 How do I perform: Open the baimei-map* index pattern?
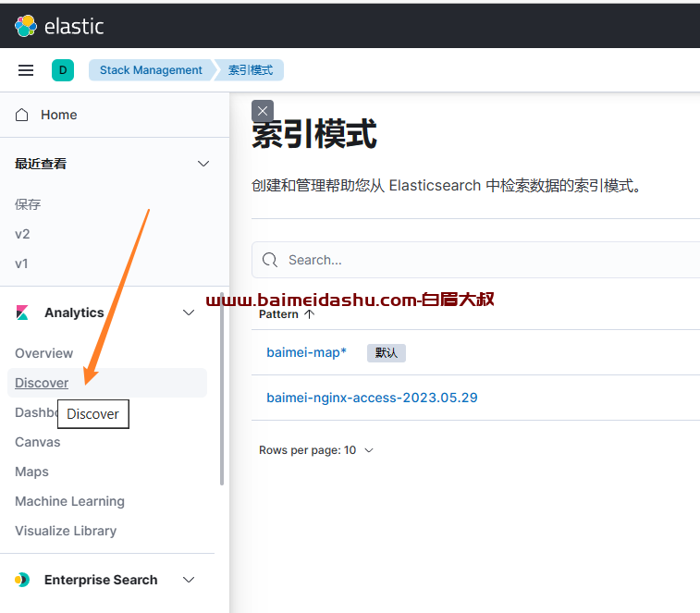[306, 352]
